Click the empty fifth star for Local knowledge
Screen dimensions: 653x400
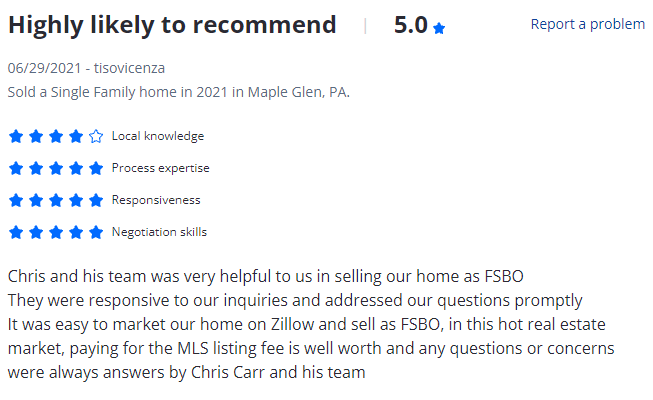(96, 136)
